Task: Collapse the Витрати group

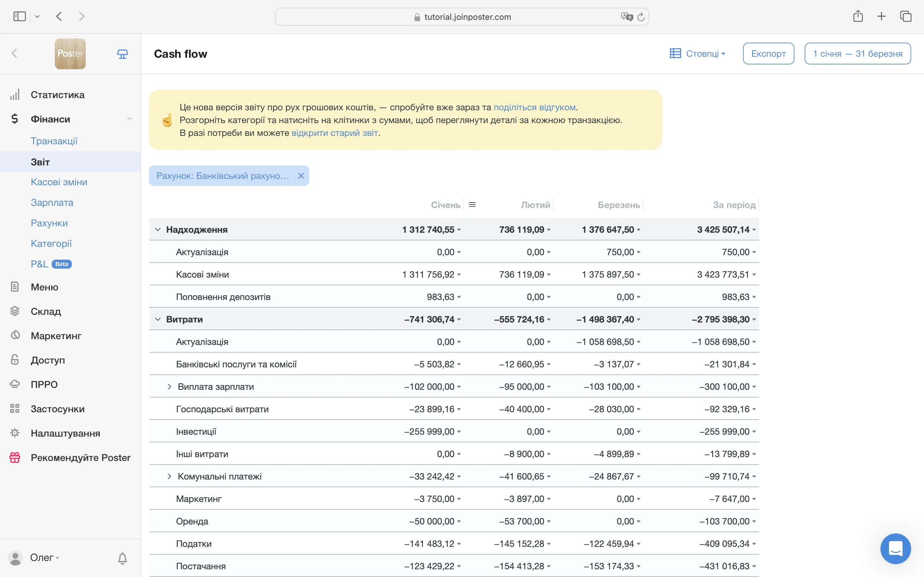Action: [x=158, y=319]
